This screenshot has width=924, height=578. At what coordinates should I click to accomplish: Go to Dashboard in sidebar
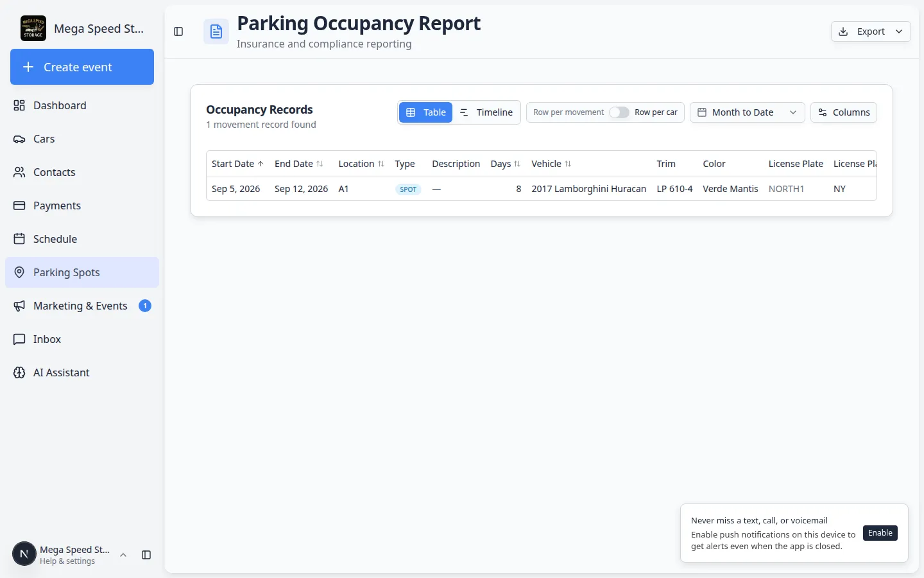[x=82, y=105]
